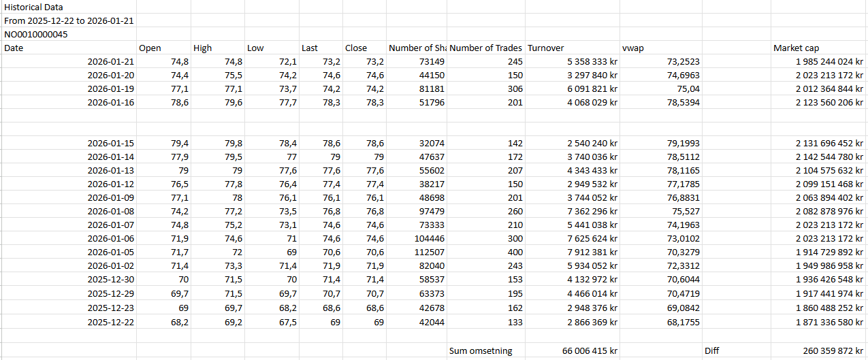Click the 'Sum omsetning' label cell
The image size is (868, 360).
(481, 351)
